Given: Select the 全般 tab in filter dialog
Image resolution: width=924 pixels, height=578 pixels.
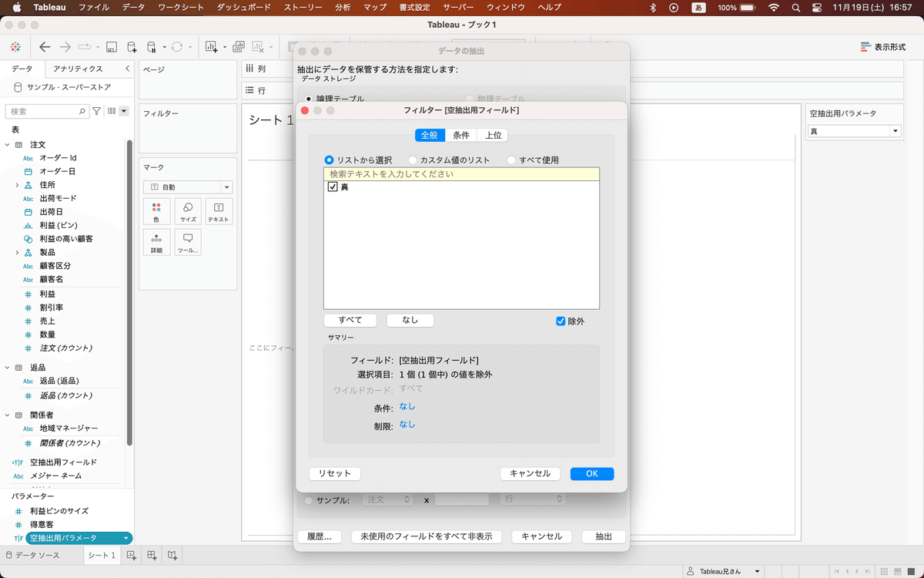Looking at the screenshot, I should pyautogui.click(x=430, y=135).
